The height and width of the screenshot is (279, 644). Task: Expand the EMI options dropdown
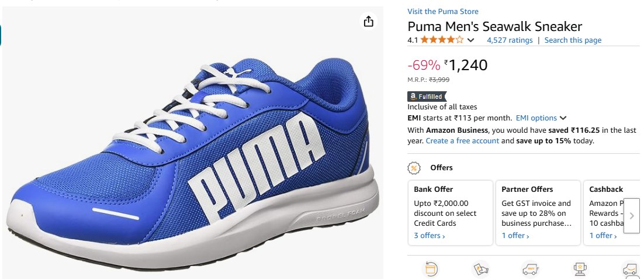(541, 118)
